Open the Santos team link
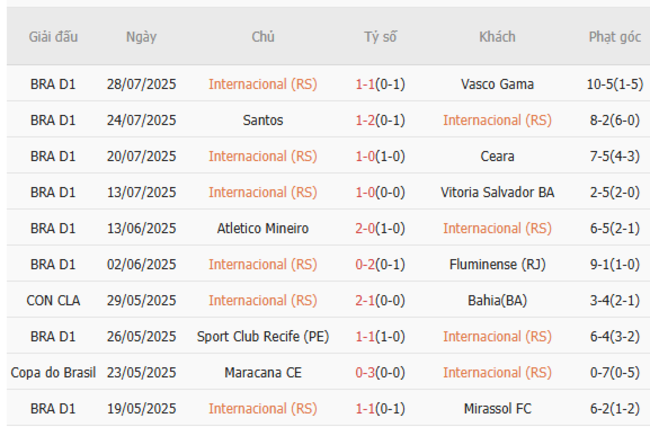The height and width of the screenshot is (427, 650). click(x=263, y=120)
